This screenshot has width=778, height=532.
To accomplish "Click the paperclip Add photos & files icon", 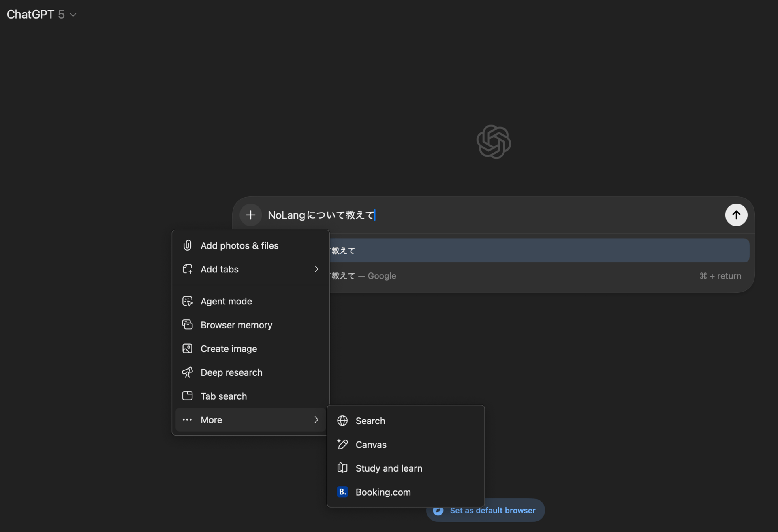I will 187,245.
